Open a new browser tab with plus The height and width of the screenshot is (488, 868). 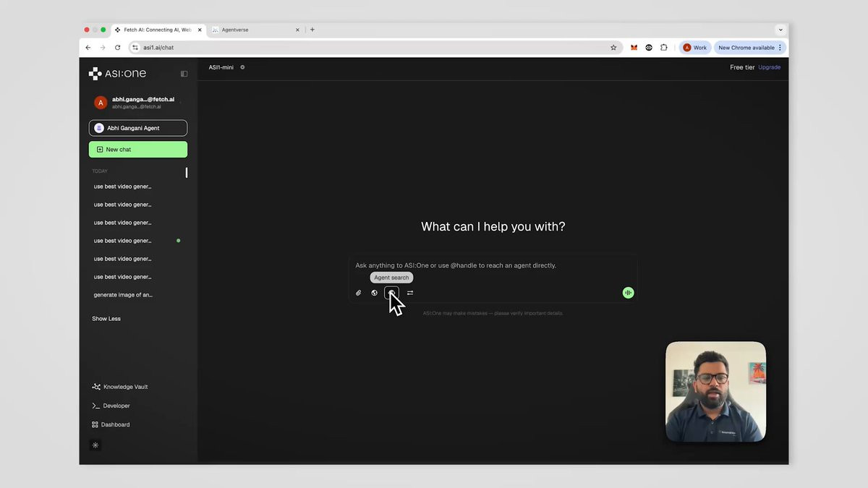tap(312, 30)
